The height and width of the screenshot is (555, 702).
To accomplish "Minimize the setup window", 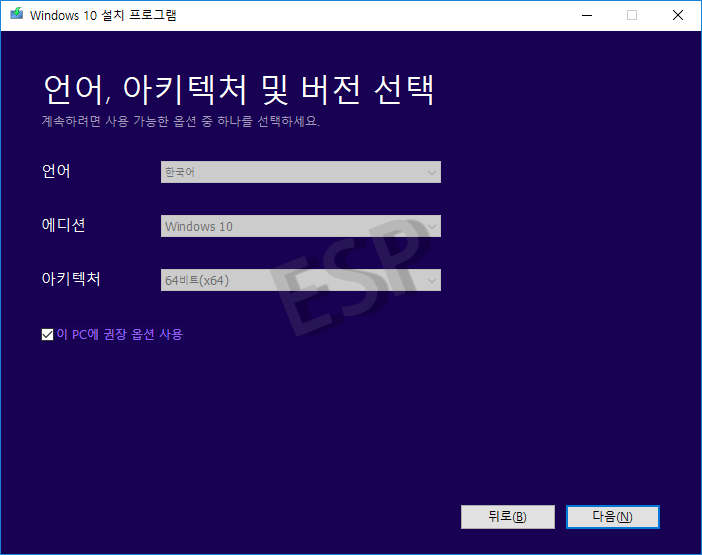I will coord(587,15).
